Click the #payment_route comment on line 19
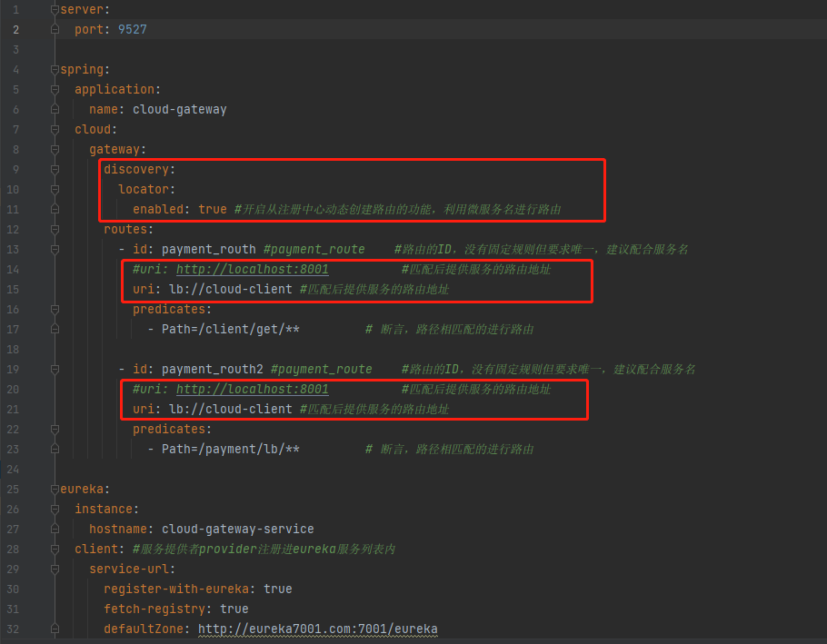Image resolution: width=827 pixels, height=644 pixels. pyautogui.click(x=321, y=370)
